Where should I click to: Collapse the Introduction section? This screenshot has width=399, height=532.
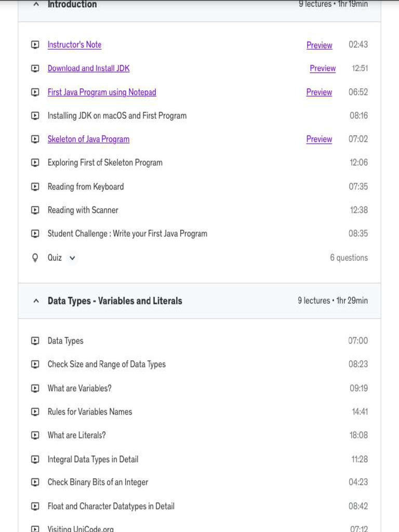36,4
